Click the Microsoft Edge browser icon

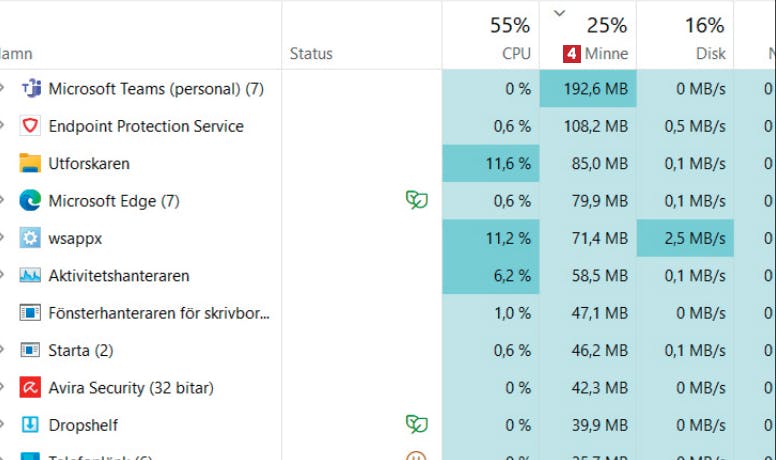(x=30, y=201)
